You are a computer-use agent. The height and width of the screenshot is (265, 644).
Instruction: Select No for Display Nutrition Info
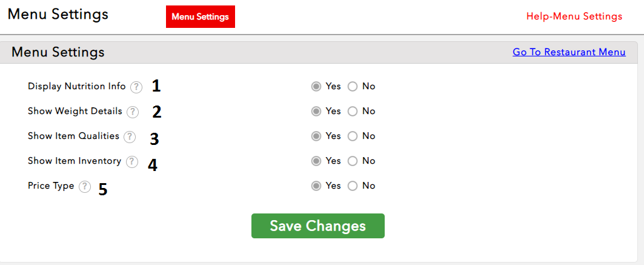click(x=353, y=86)
